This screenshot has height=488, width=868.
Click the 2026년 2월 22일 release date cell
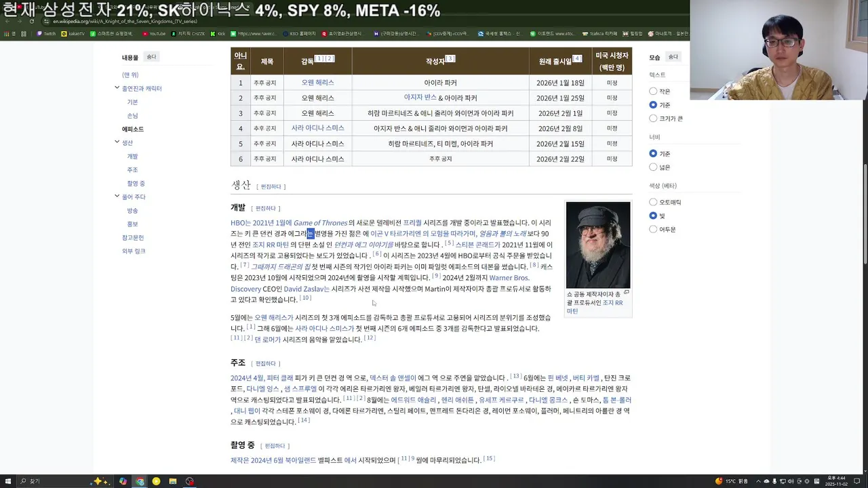pyautogui.click(x=560, y=159)
